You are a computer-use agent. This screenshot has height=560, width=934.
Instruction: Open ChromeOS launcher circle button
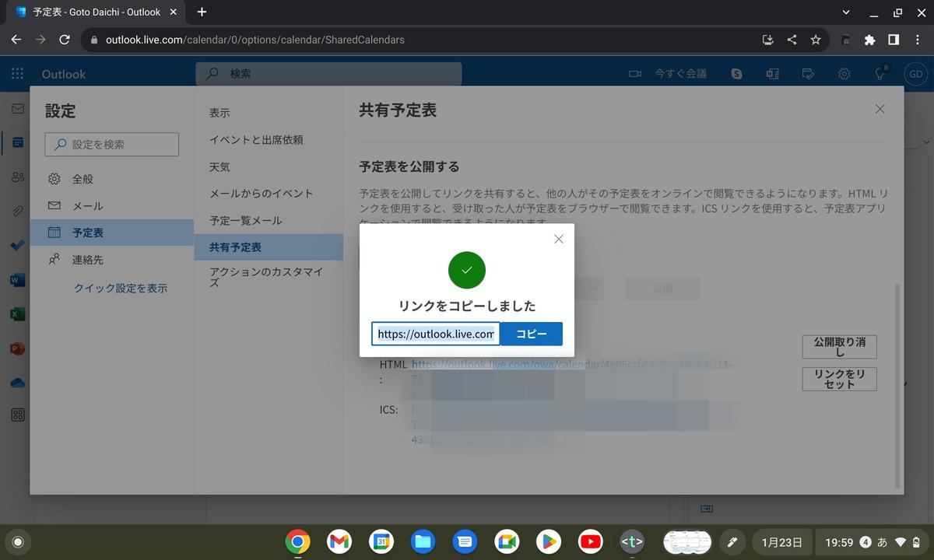coord(19,542)
